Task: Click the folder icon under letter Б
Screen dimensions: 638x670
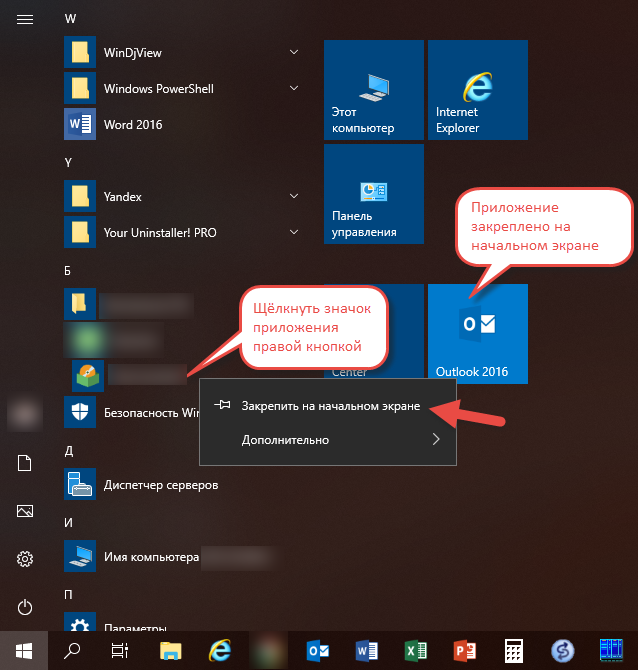Action: click(x=80, y=304)
